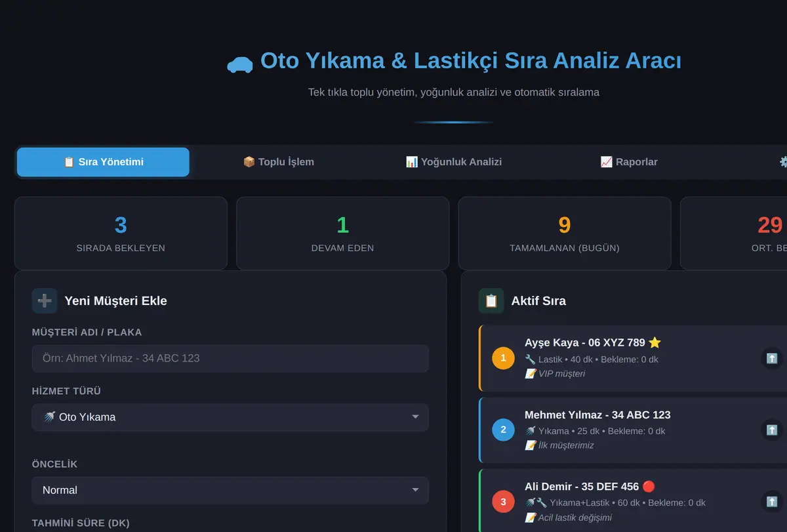
Task: Click the note icon before VIP müşteri
Action: click(530, 374)
